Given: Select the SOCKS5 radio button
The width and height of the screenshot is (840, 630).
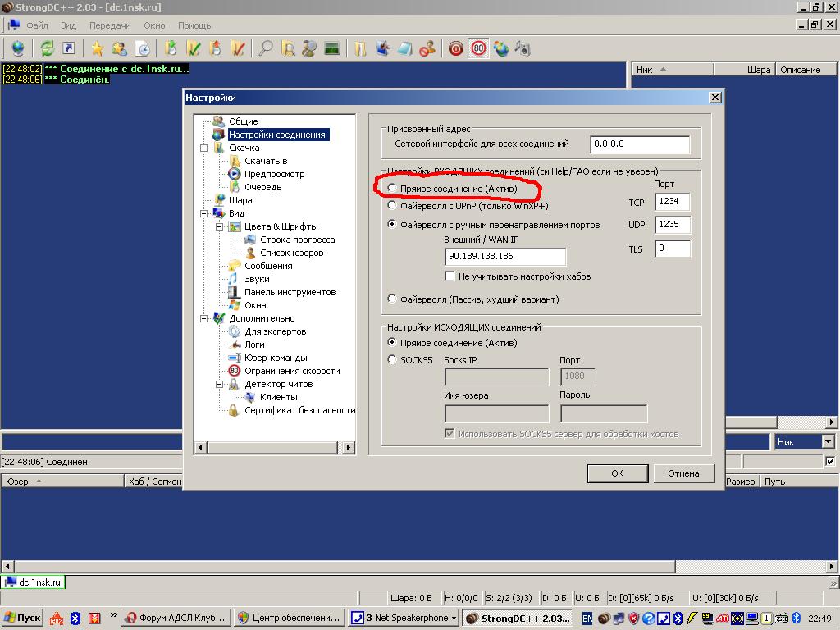Looking at the screenshot, I should click(x=392, y=359).
